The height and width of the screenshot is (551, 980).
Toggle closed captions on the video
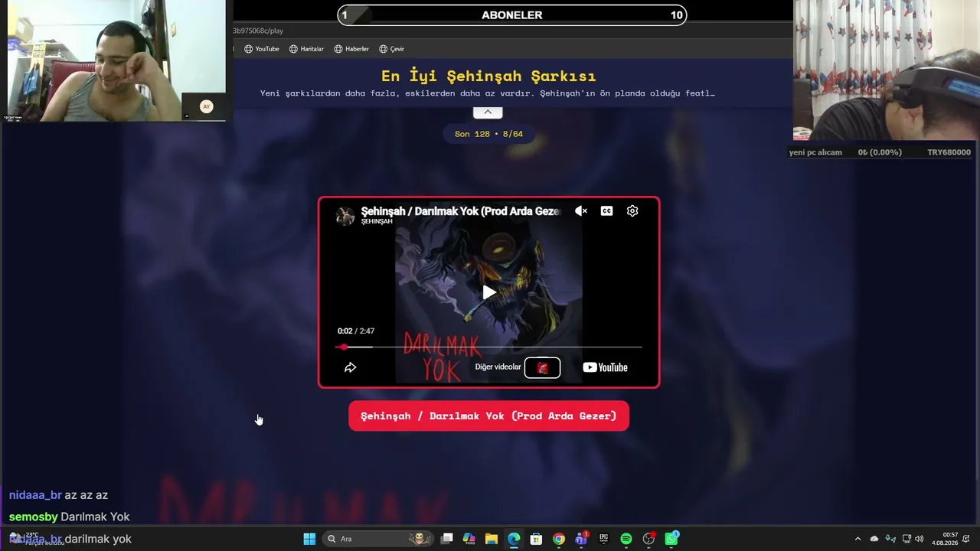click(x=606, y=211)
